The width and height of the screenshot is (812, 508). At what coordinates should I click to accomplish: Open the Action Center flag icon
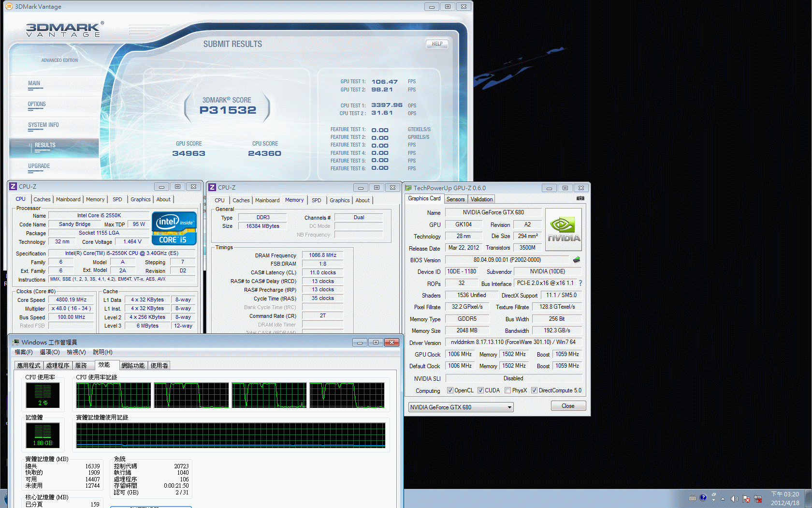point(746,499)
